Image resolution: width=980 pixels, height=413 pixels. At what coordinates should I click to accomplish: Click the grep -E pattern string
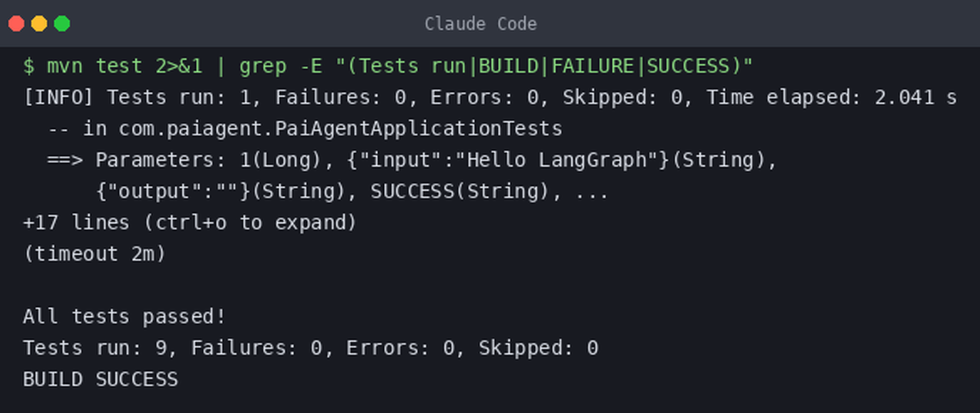click(x=544, y=66)
